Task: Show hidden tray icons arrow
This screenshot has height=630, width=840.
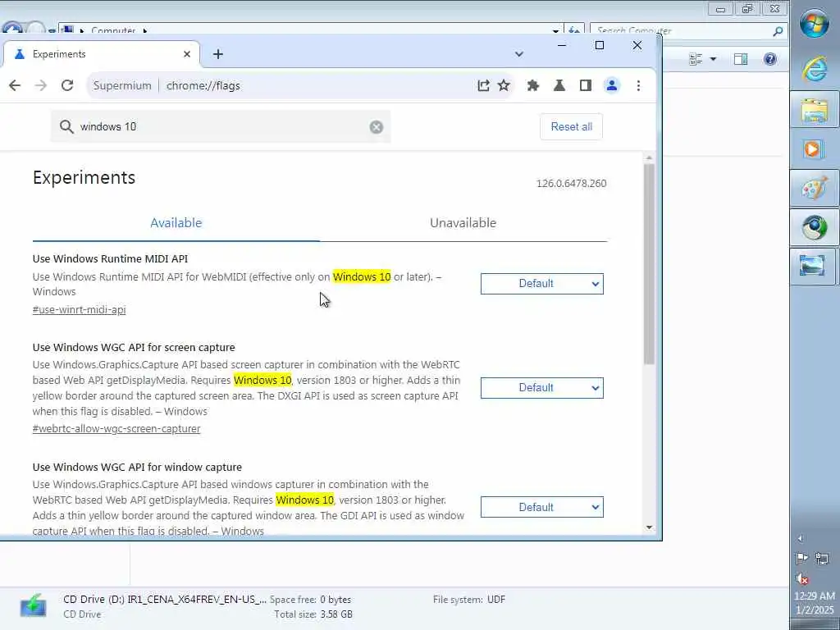Action: (x=800, y=538)
